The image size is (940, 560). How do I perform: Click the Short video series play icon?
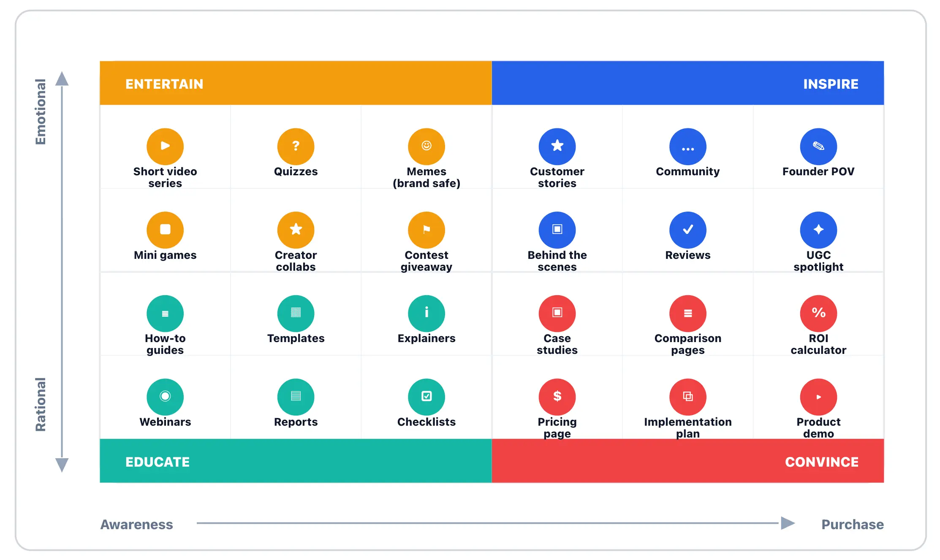tap(165, 146)
